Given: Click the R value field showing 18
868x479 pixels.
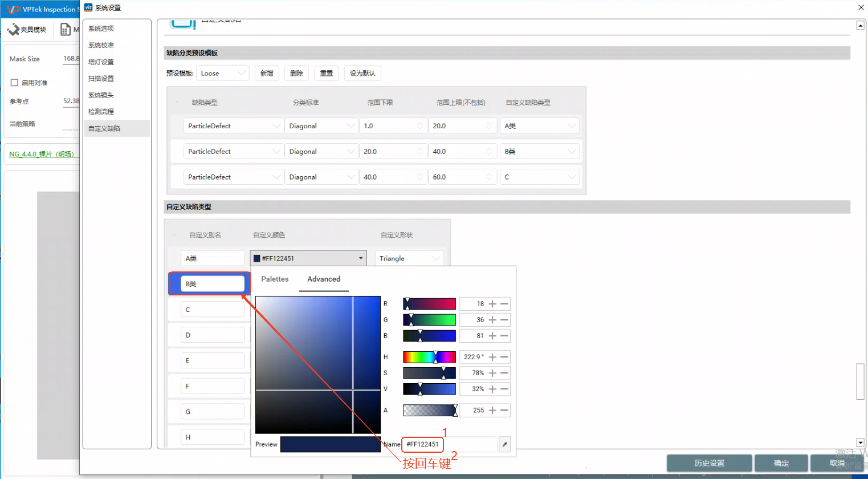Looking at the screenshot, I should coord(473,304).
